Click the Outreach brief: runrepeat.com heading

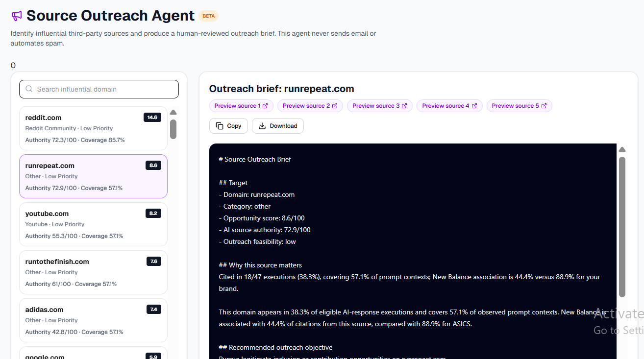pos(281,89)
